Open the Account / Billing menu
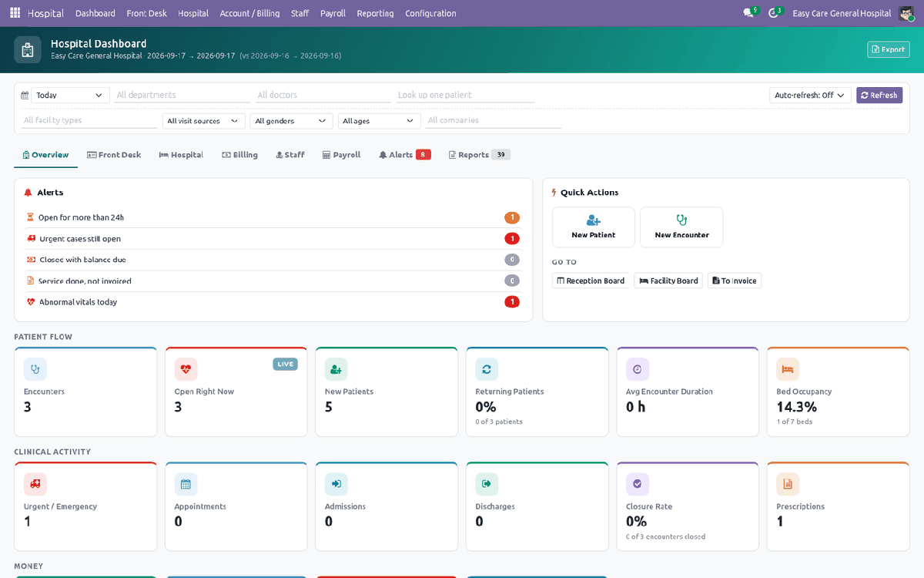Screen dimensions: 924x578 point(249,13)
